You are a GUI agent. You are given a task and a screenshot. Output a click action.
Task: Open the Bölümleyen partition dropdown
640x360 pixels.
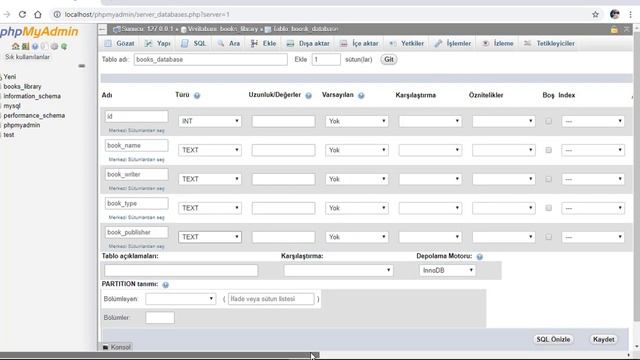tap(180, 299)
